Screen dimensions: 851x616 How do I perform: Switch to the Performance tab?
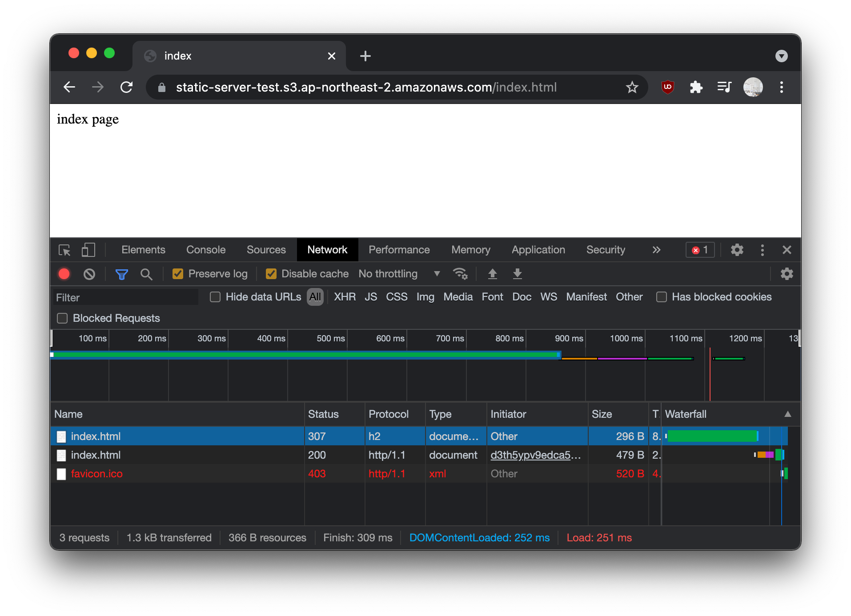(399, 250)
